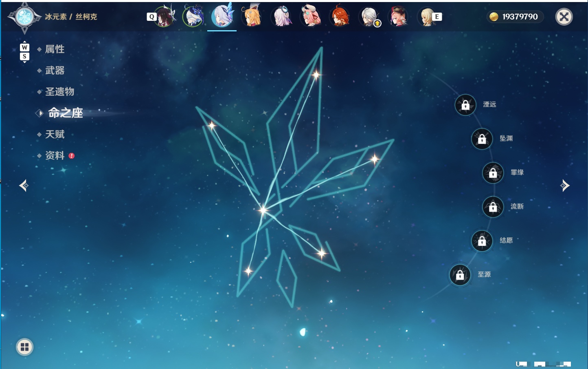Select the locked 结愿 constellation node

482,241
